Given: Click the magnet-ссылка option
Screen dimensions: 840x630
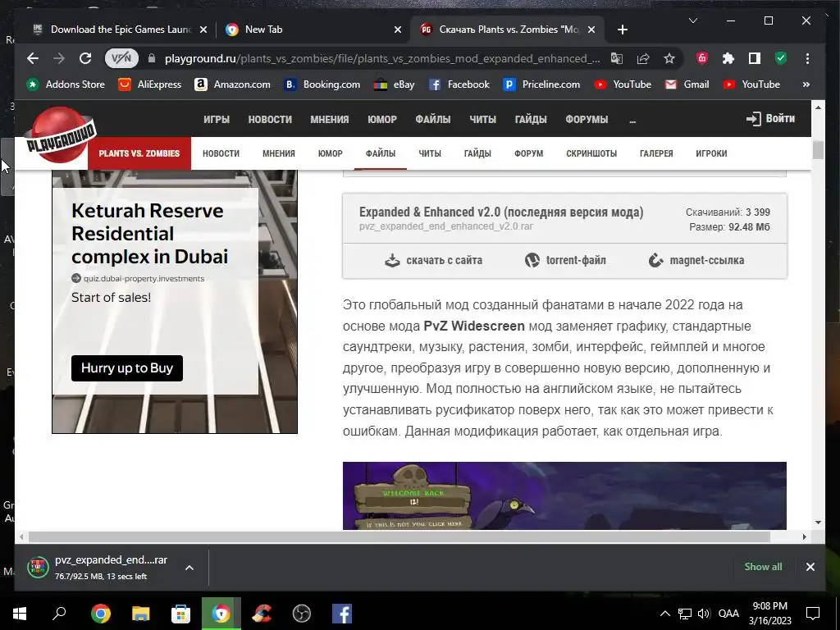Looking at the screenshot, I should (696, 260).
